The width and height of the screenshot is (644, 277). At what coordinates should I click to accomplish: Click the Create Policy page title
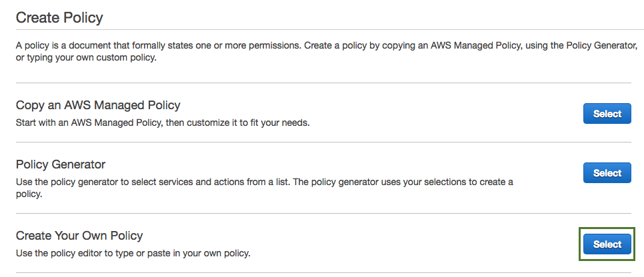[59, 17]
